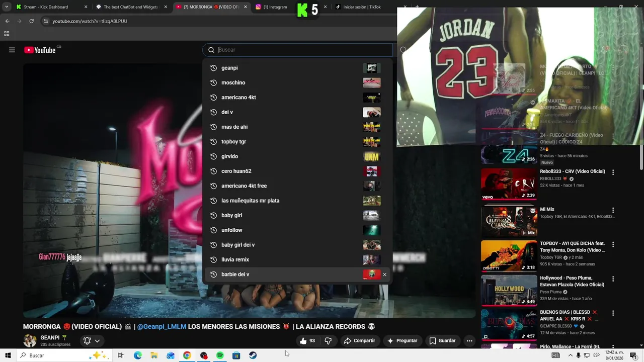Select 'americano 4kt' search suggestion
Screen dimensions: 644x362
pyautogui.click(x=297, y=98)
